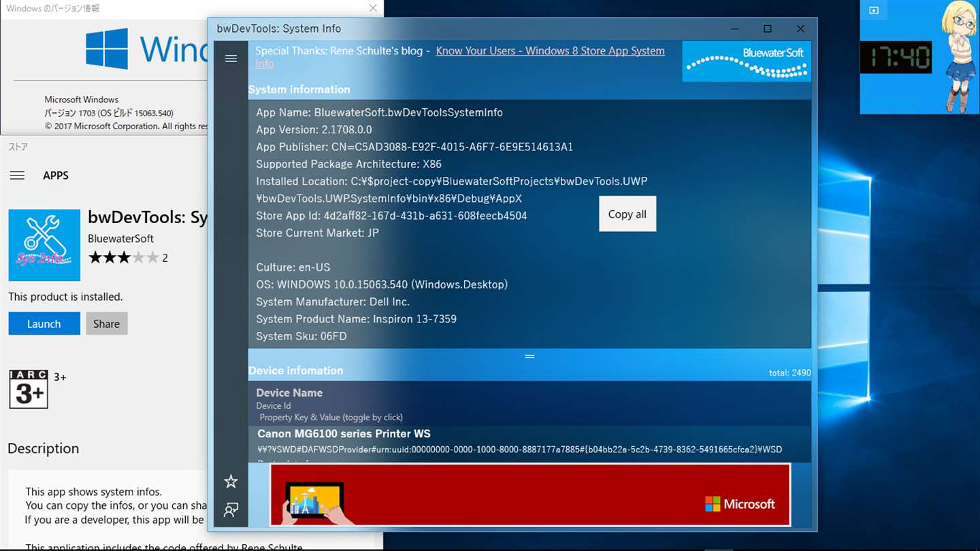Open the hamburger menu in bwDevTools
This screenshot has height=551, width=980.
pyautogui.click(x=231, y=59)
